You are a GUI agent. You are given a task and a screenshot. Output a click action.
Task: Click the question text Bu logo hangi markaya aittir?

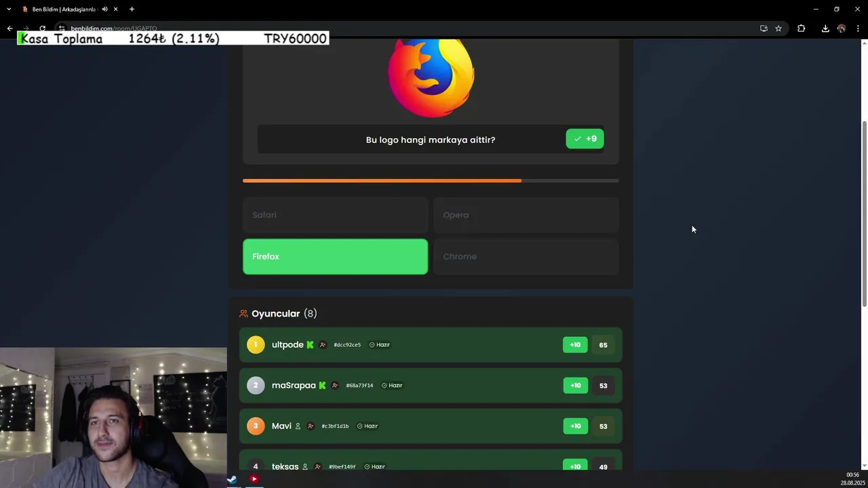coord(431,140)
